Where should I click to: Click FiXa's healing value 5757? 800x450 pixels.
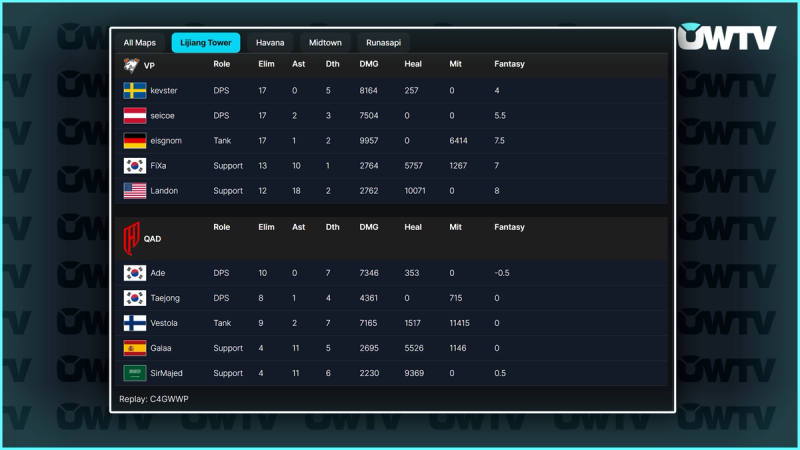pos(413,166)
